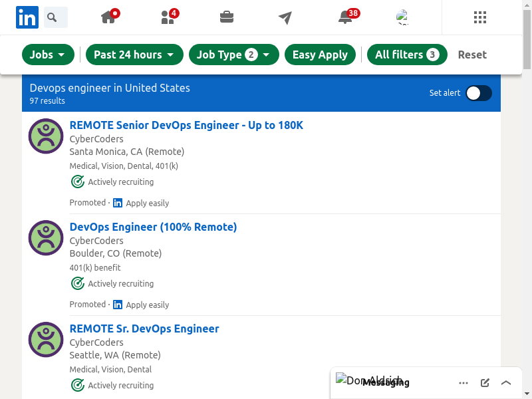Open the Past 24 hours dropdown
The width and height of the screenshot is (532, 399).
tap(134, 55)
